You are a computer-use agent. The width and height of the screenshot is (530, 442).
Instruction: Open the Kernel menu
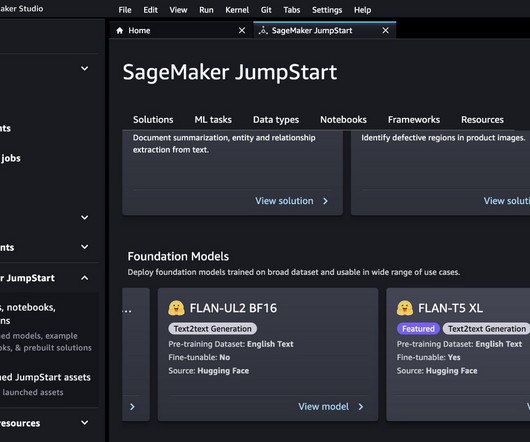pos(237,10)
